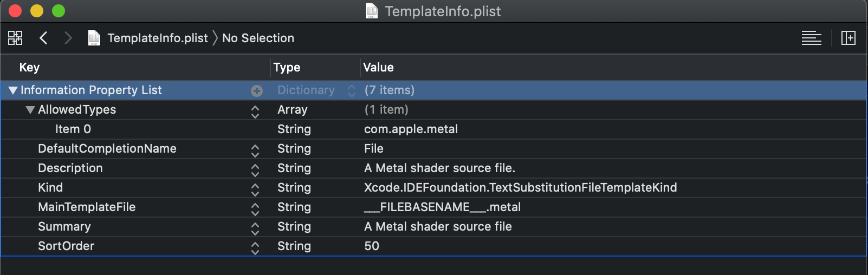Select TemplateInfo.plist in the jump bar
This screenshot has height=275, width=868.
tap(157, 38)
